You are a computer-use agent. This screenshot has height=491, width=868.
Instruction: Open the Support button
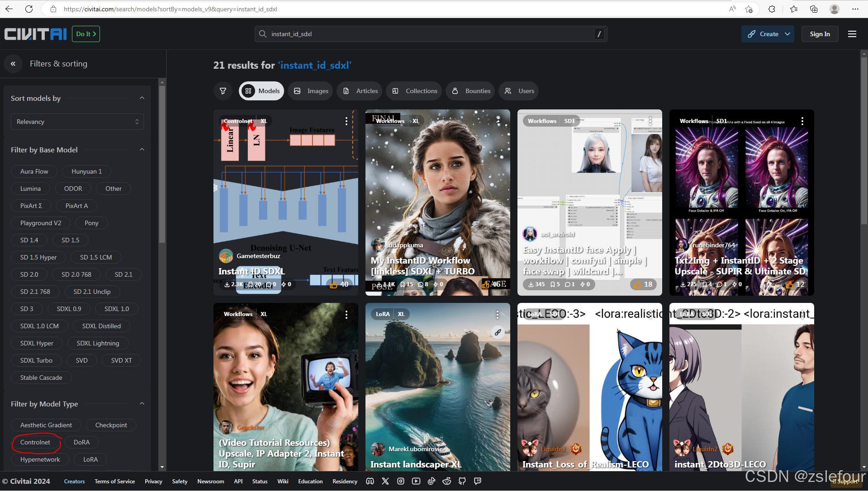(x=845, y=482)
